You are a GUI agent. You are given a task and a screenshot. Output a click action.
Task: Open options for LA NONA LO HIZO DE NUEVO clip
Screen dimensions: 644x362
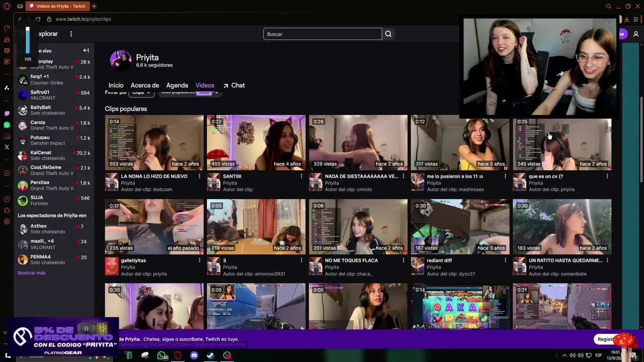[199, 176]
